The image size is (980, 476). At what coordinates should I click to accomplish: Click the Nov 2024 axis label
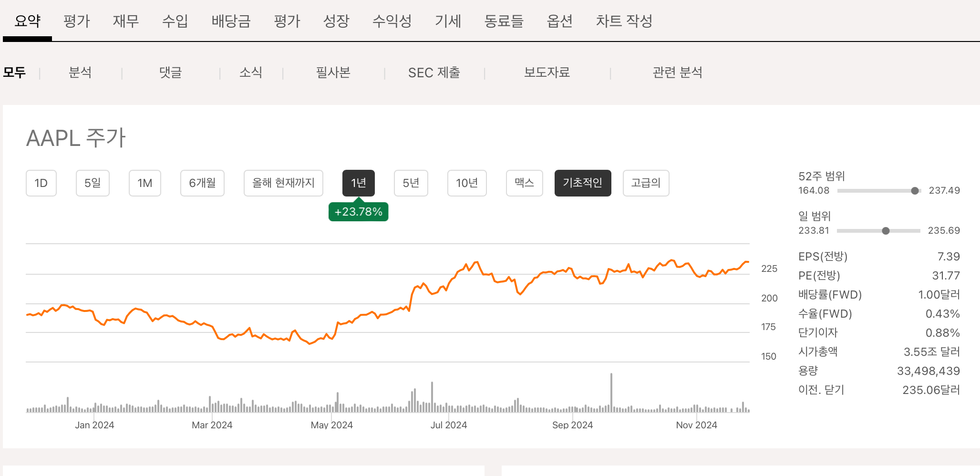pos(697,425)
